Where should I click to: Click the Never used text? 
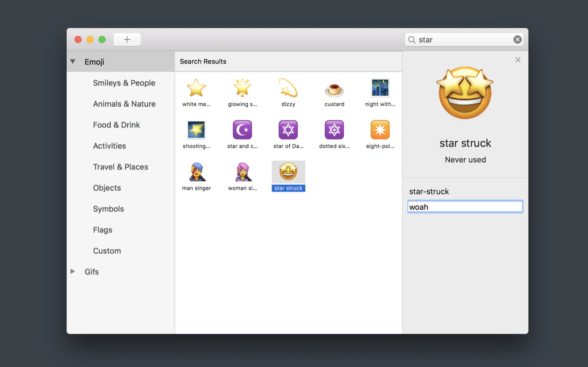(x=465, y=160)
